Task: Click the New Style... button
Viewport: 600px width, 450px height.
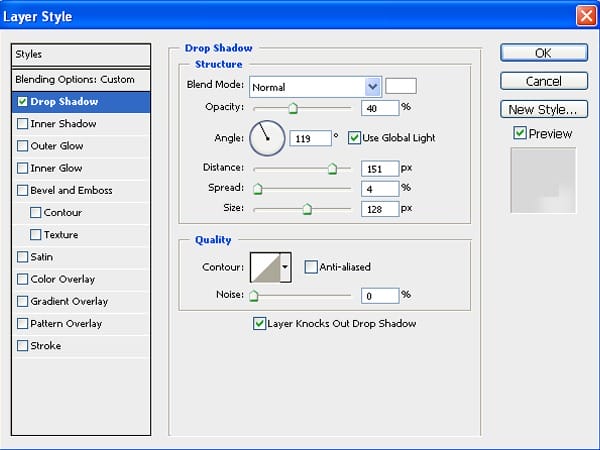Action: coord(544,109)
